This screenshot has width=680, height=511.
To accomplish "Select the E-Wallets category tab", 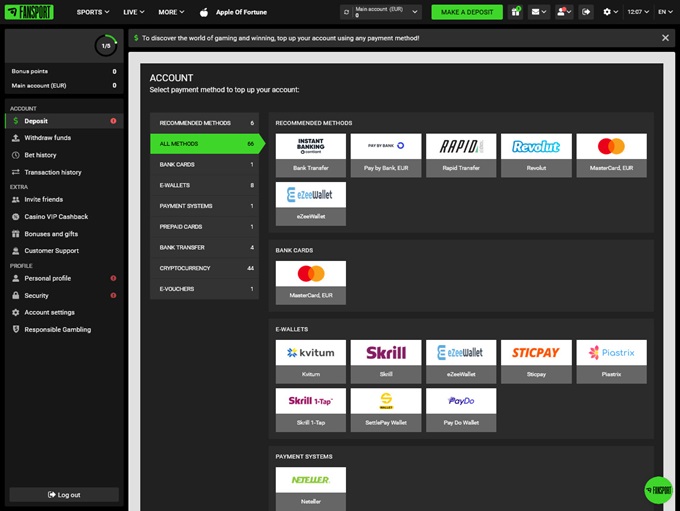I will pyautogui.click(x=204, y=185).
